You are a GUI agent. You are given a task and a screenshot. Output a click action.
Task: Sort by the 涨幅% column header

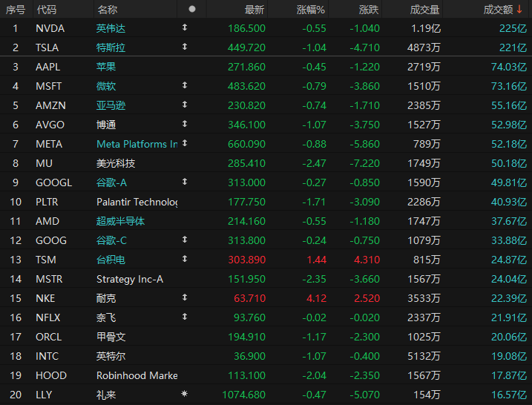[x=311, y=10]
